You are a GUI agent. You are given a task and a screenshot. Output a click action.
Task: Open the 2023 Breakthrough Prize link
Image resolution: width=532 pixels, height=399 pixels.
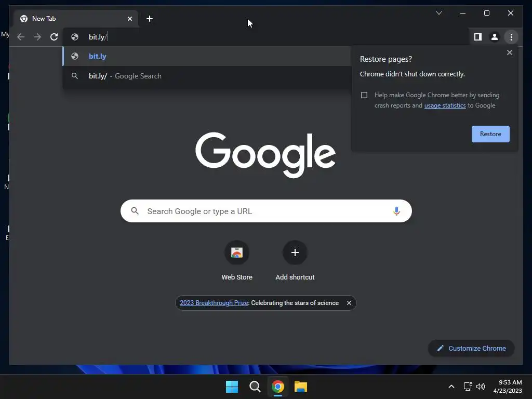pyautogui.click(x=214, y=303)
